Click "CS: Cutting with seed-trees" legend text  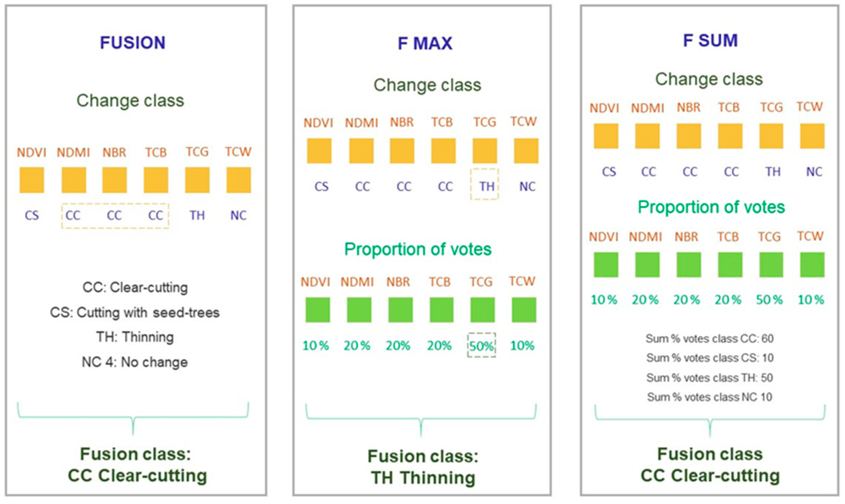tap(135, 313)
